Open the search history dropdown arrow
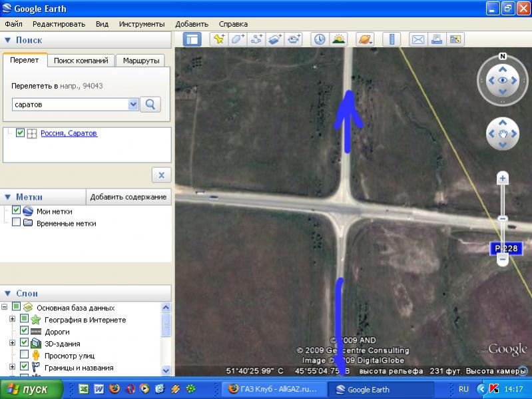This screenshot has width=532, height=399. click(x=133, y=105)
